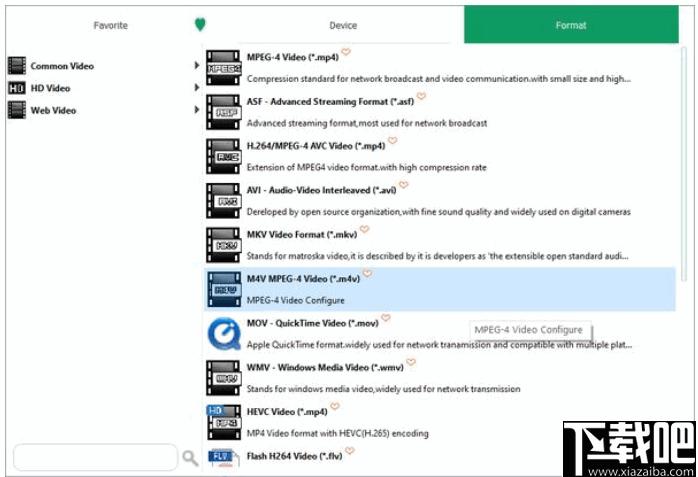
Task: Favorite the MOV QuickTime heart
Action: 386,318
